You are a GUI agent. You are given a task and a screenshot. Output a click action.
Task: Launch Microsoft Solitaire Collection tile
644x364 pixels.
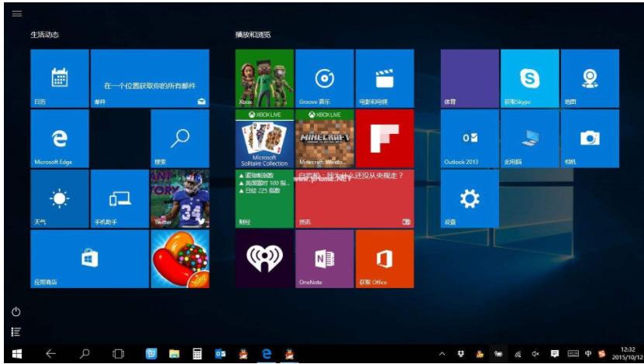264,139
